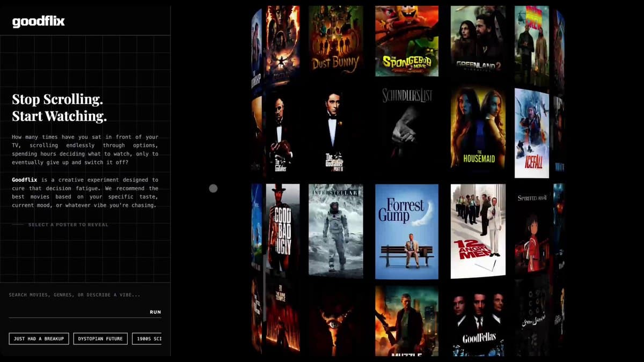The width and height of the screenshot is (644, 362).
Task: Open the Muzzle poster
Action: pos(406,321)
